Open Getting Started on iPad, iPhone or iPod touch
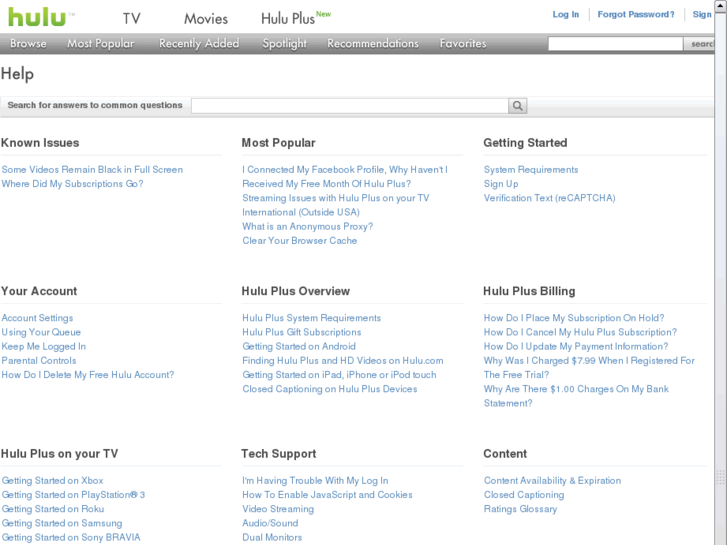 (x=339, y=375)
